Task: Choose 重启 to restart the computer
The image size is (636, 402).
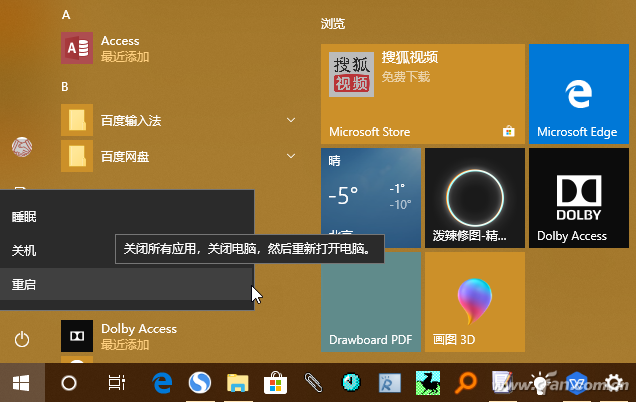Action: tap(127, 284)
